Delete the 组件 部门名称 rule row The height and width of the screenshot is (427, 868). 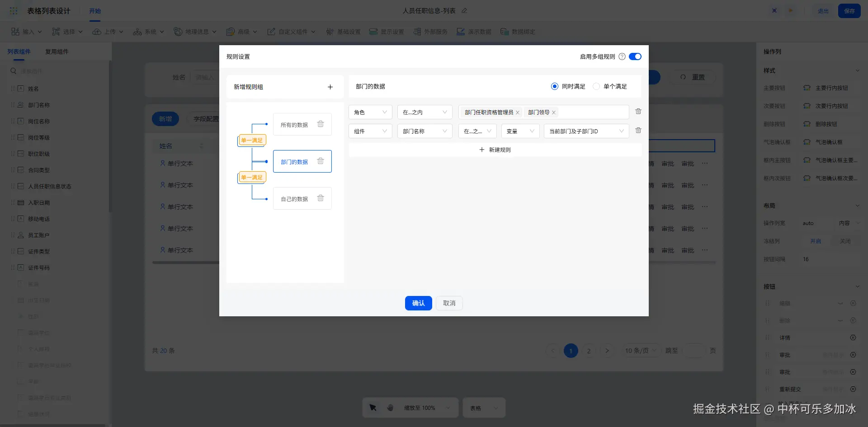[638, 131]
